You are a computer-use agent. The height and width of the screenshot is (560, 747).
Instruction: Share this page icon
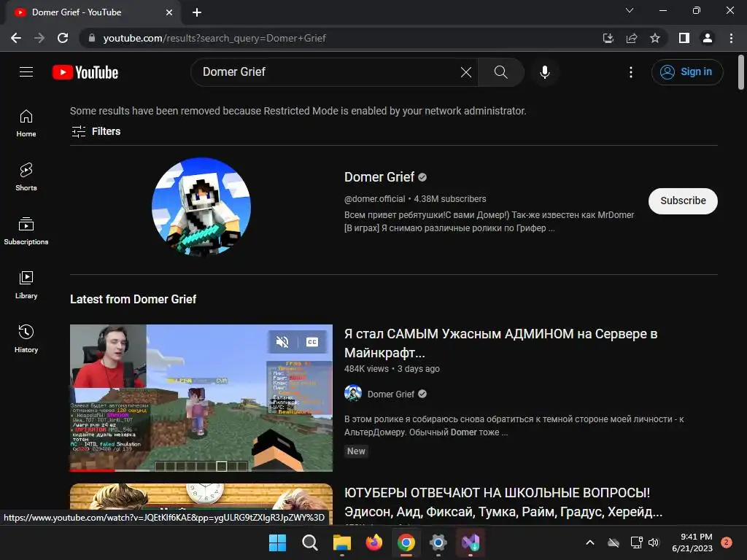pyautogui.click(x=632, y=38)
